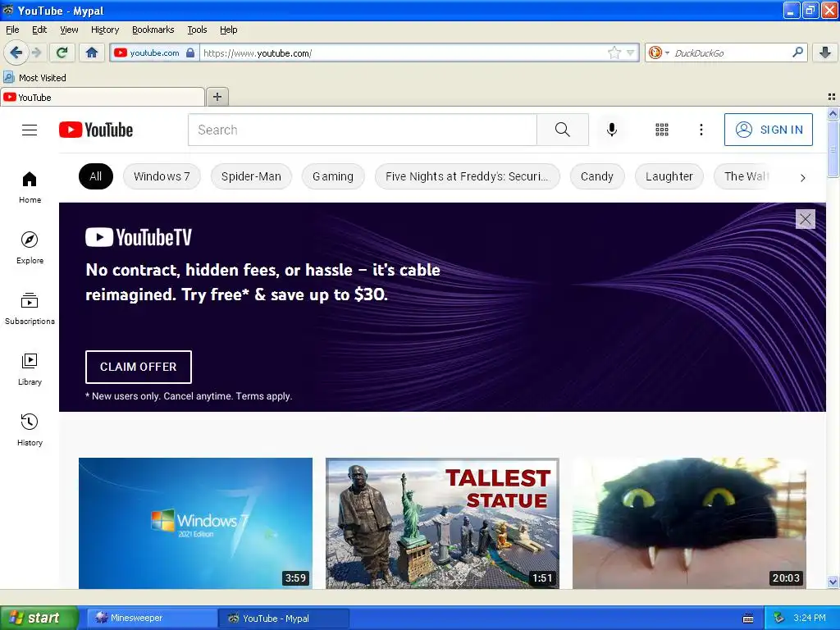Open the Downloads arrow button
Screen dimensions: 840x630
[x=825, y=52]
